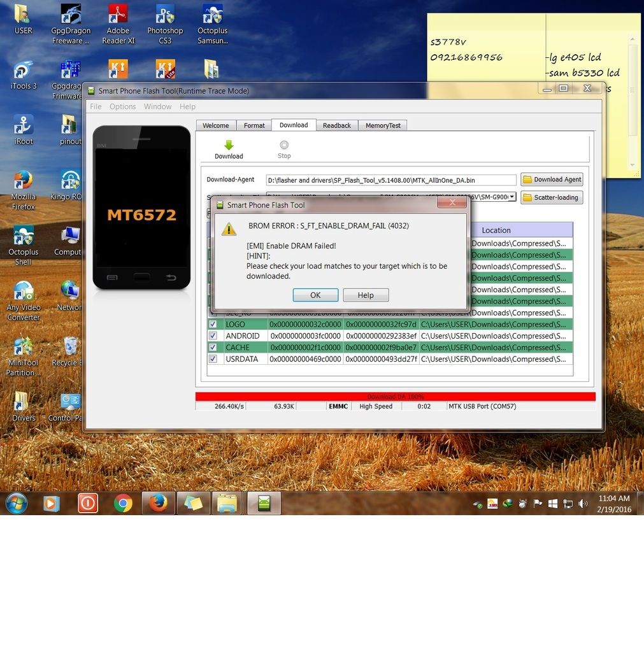Toggle the ANDROID partition checkbox
The image size is (644, 652).
(x=213, y=336)
